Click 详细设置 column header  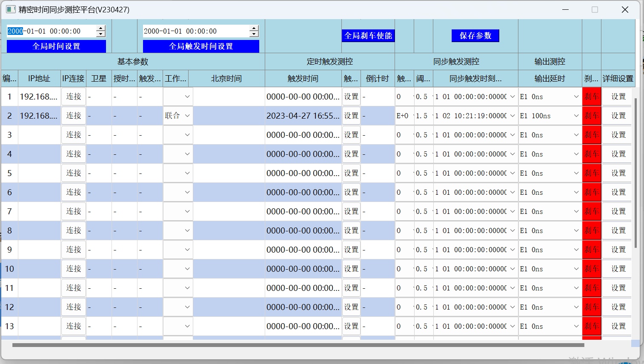tap(618, 79)
